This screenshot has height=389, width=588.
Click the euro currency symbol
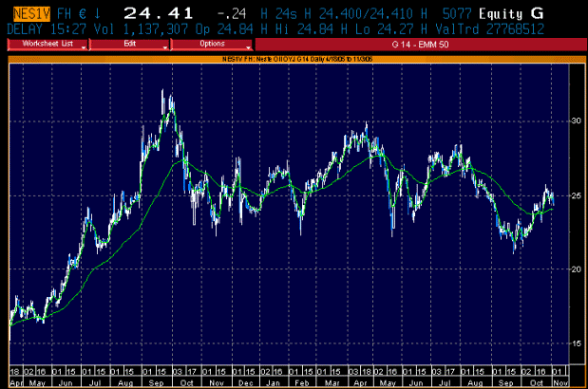tap(83, 14)
